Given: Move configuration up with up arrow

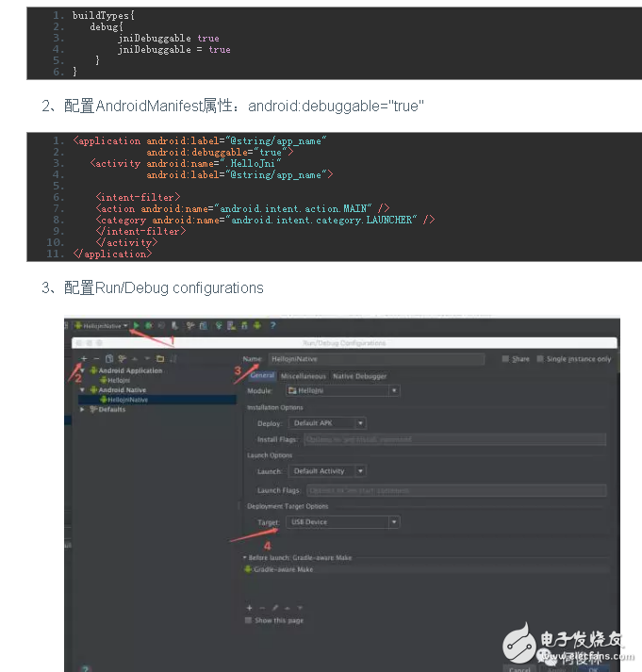Looking at the screenshot, I should [135, 358].
